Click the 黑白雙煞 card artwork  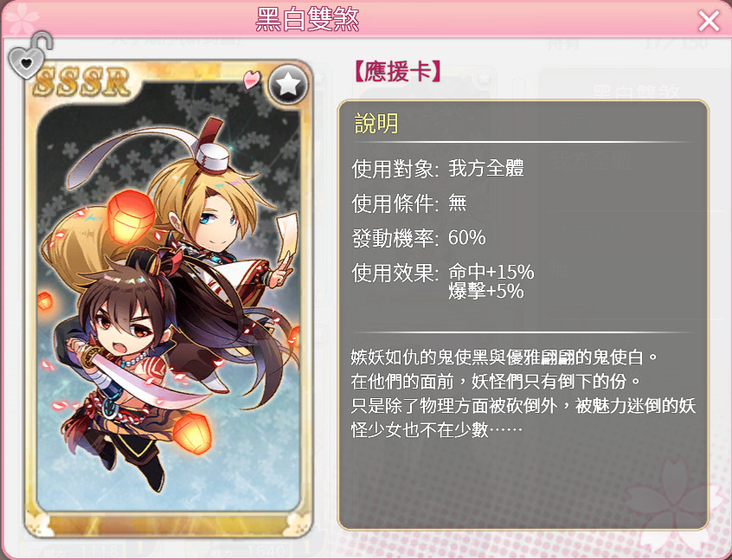pos(168,299)
